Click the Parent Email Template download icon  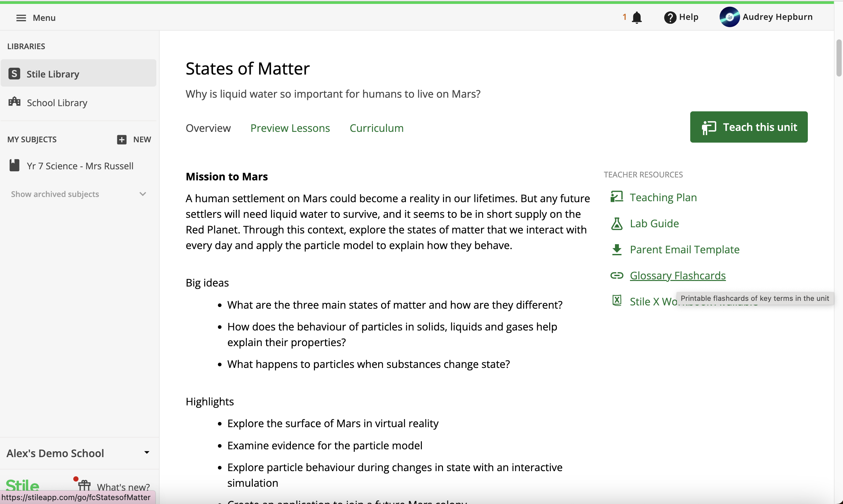(616, 250)
